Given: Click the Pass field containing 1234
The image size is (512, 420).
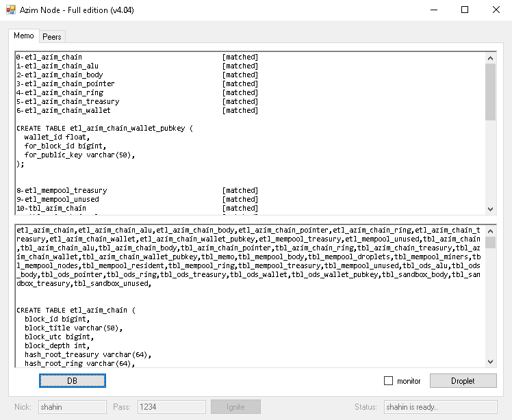Looking at the screenshot, I should [172, 407].
